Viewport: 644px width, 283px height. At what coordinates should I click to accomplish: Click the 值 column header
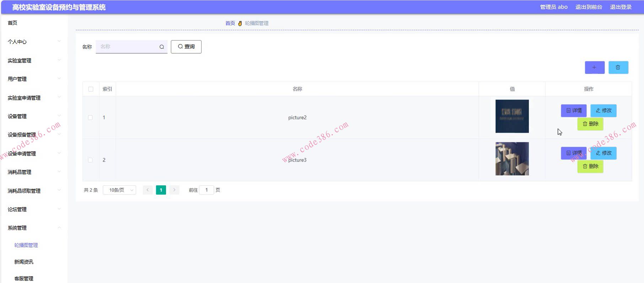[x=512, y=89]
